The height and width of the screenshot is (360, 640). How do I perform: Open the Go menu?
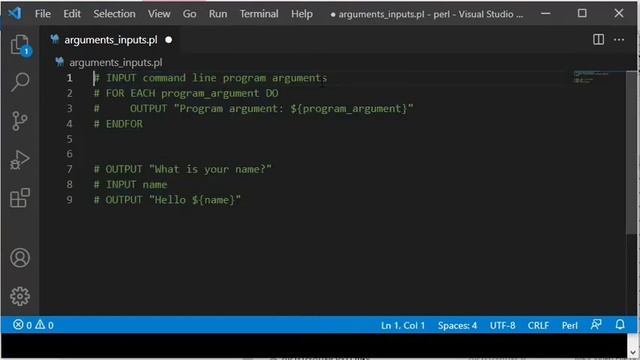click(x=189, y=14)
